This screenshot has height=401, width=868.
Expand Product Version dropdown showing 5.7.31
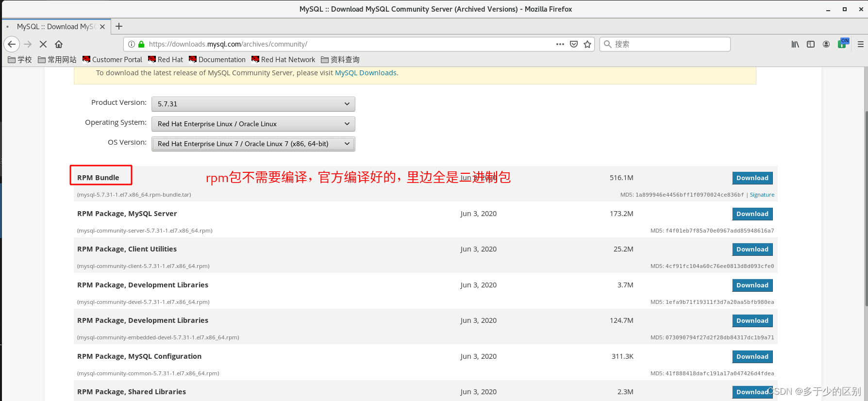click(253, 104)
